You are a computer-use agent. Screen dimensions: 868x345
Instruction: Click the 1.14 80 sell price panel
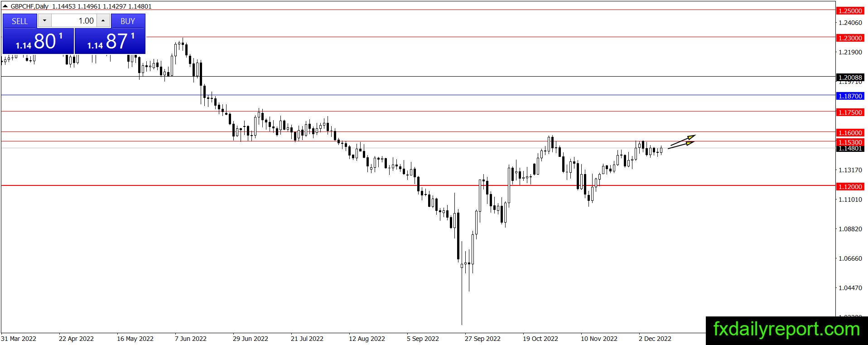point(38,41)
